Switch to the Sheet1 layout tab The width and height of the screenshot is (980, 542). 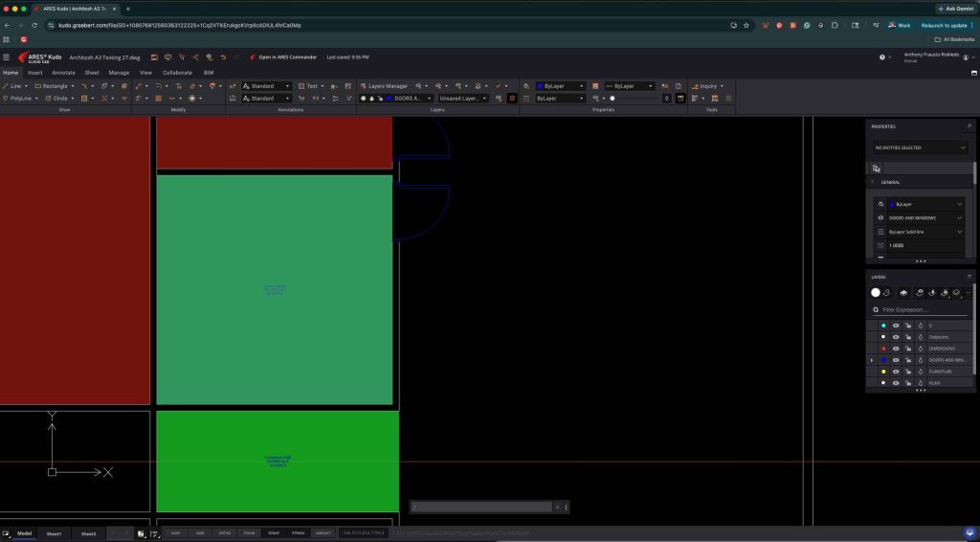(x=54, y=534)
